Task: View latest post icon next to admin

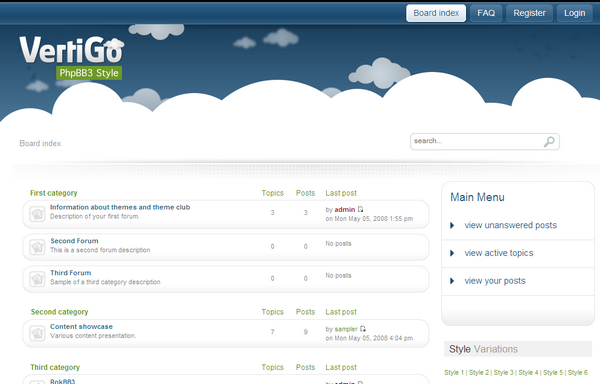Action: point(360,209)
